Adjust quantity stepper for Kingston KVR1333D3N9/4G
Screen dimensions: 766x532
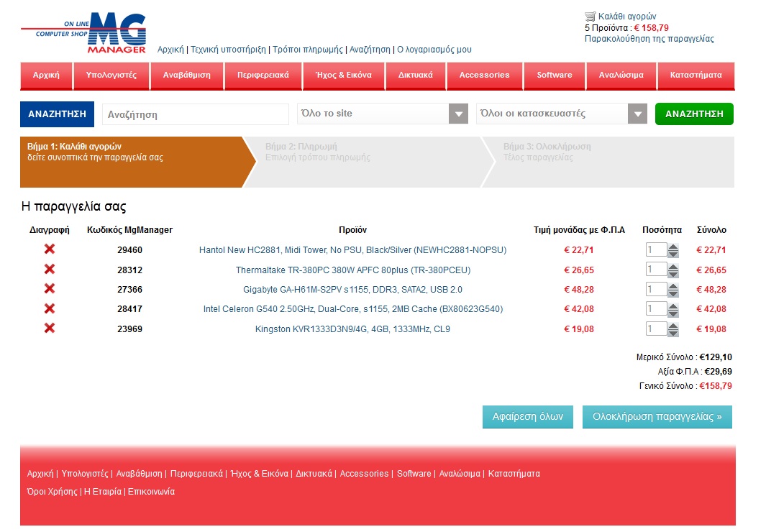pyautogui.click(x=673, y=329)
